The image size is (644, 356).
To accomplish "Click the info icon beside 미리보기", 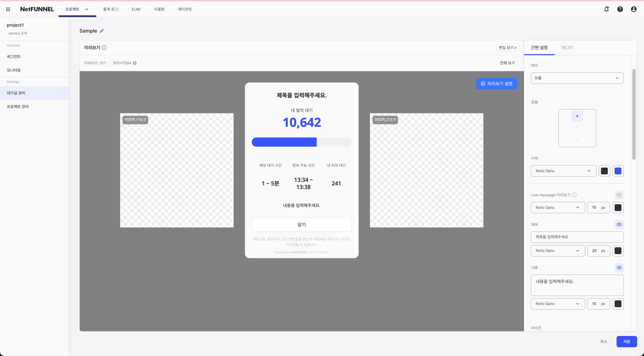I will [104, 48].
